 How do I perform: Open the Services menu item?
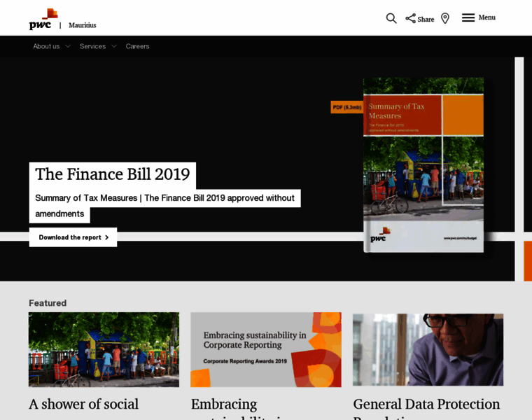(92, 46)
